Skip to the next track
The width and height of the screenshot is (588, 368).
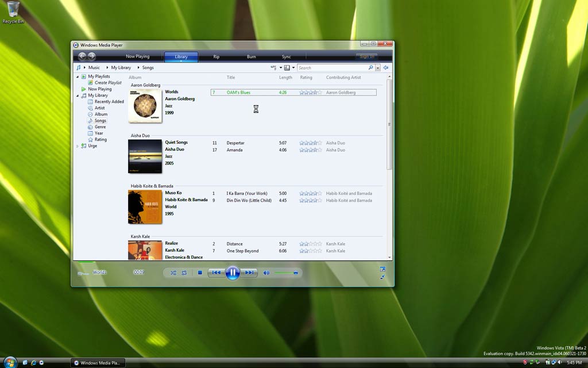click(x=249, y=273)
